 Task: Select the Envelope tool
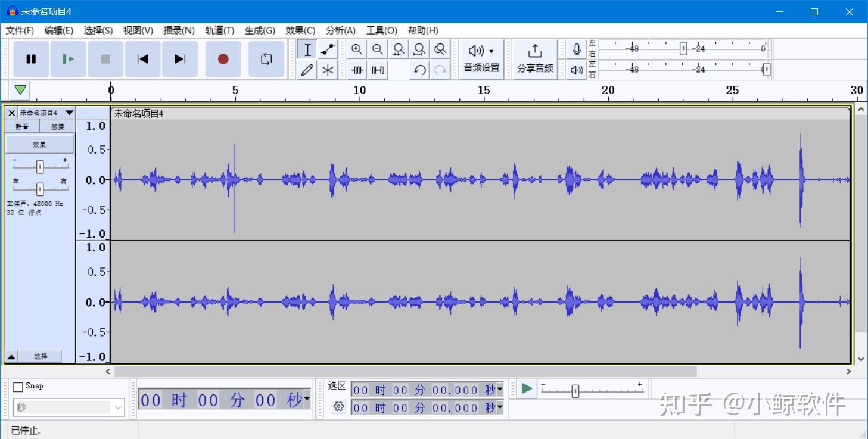[327, 49]
